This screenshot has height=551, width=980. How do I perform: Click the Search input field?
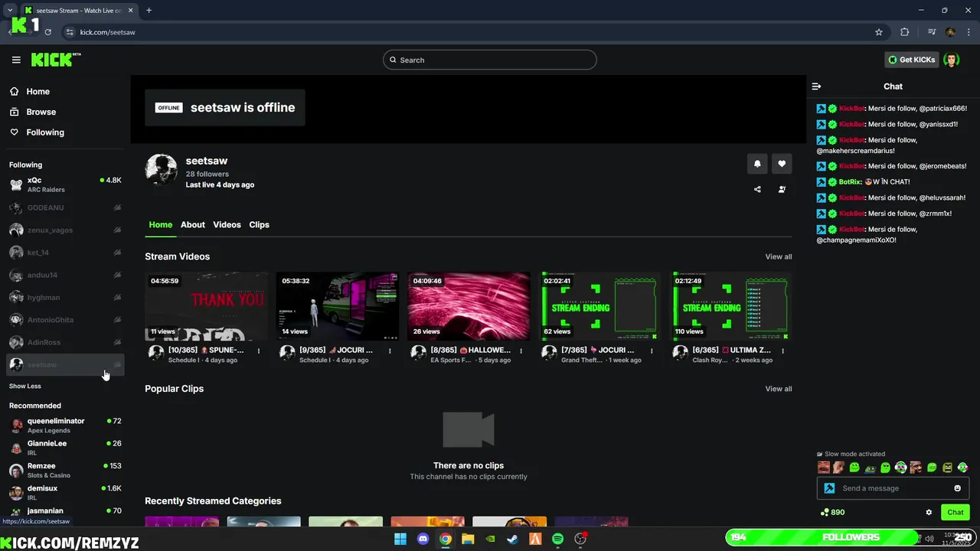click(490, 60)
